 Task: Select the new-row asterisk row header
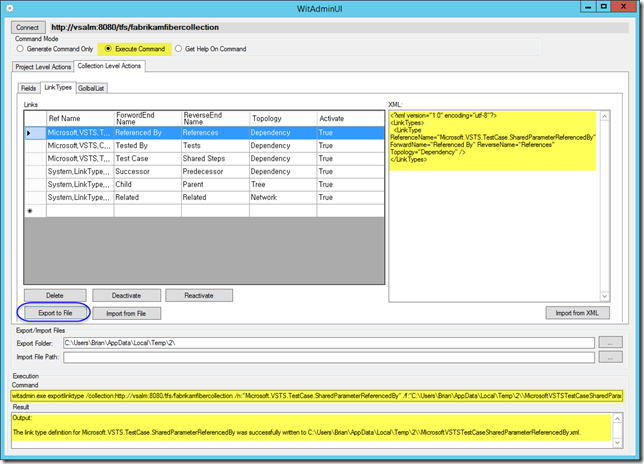(35, 211)
